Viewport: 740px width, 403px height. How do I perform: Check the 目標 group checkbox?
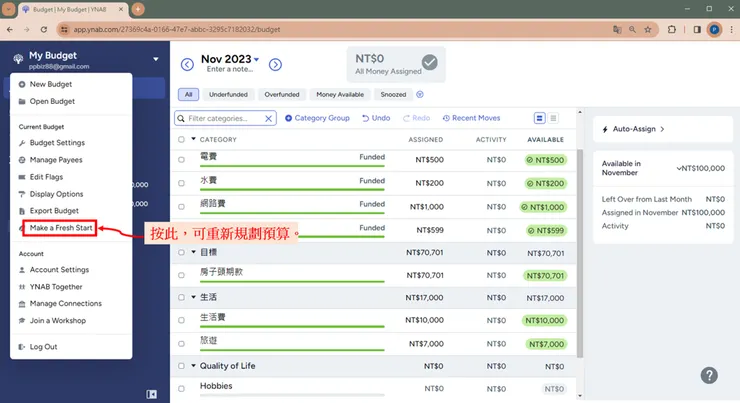click(181, 252)
